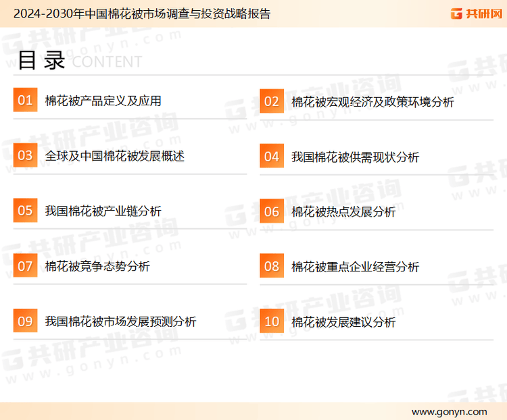Select the 07 number badge
Image resolution: width=507 pixels, height=420 pixels.
tap(25, 266)
